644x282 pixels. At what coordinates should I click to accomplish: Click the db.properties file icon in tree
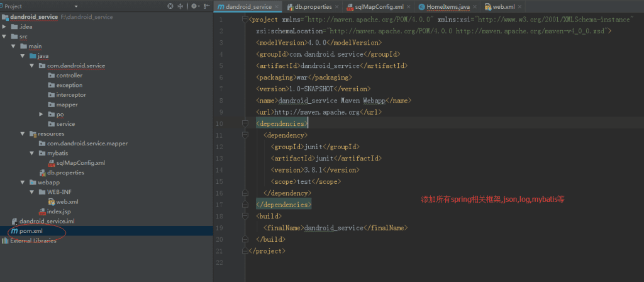(x=42, y=172)
